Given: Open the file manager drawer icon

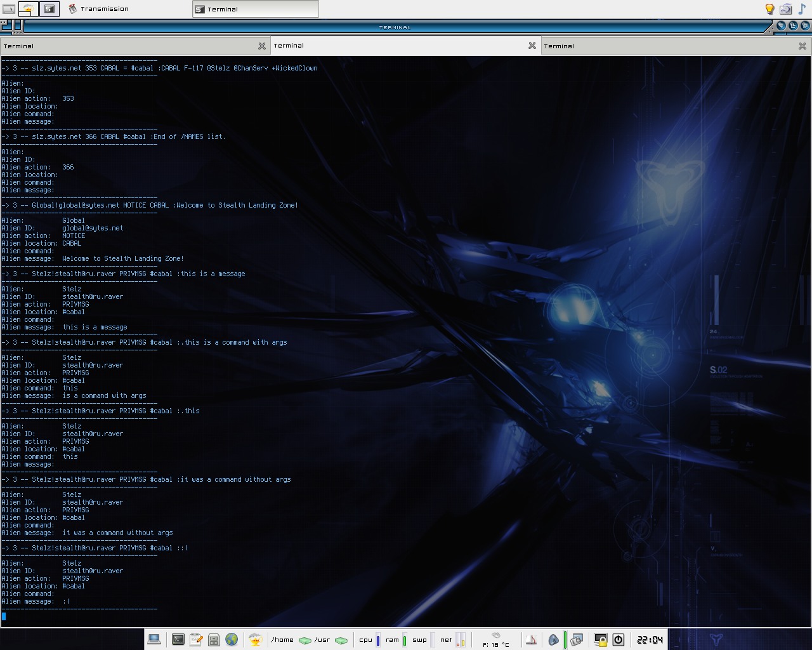Looking at the screenshot, I should click(x=214, y=640).
